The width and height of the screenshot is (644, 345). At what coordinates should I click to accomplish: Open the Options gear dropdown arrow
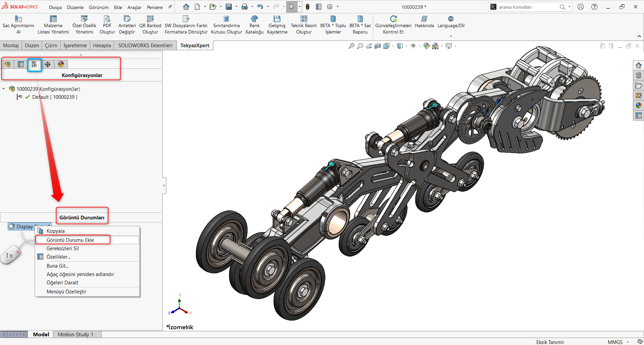coord(337,7)
